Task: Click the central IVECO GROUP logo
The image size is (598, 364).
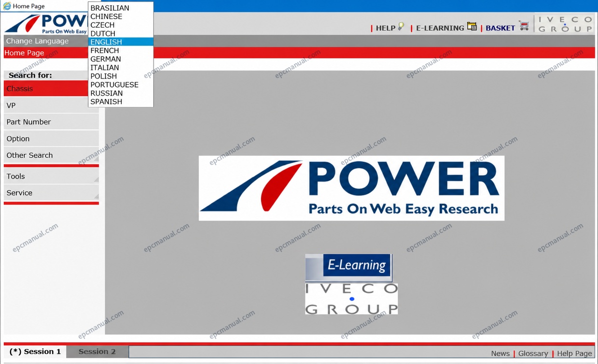Action: pyautogui.click(x=351, y=299)
